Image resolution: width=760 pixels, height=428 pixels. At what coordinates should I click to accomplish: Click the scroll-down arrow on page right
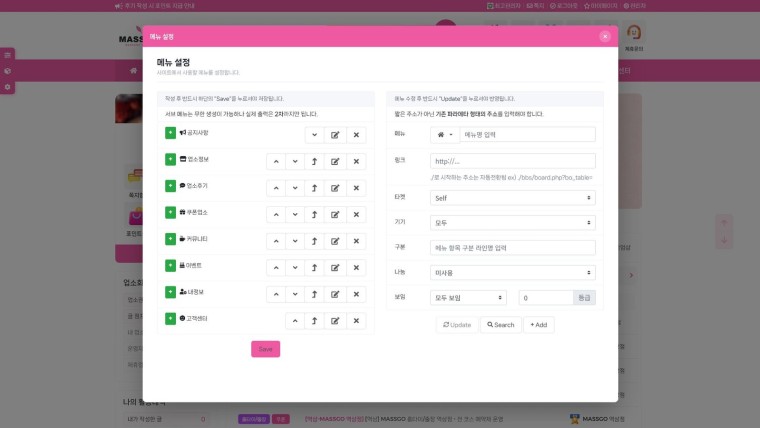(724, 240)
